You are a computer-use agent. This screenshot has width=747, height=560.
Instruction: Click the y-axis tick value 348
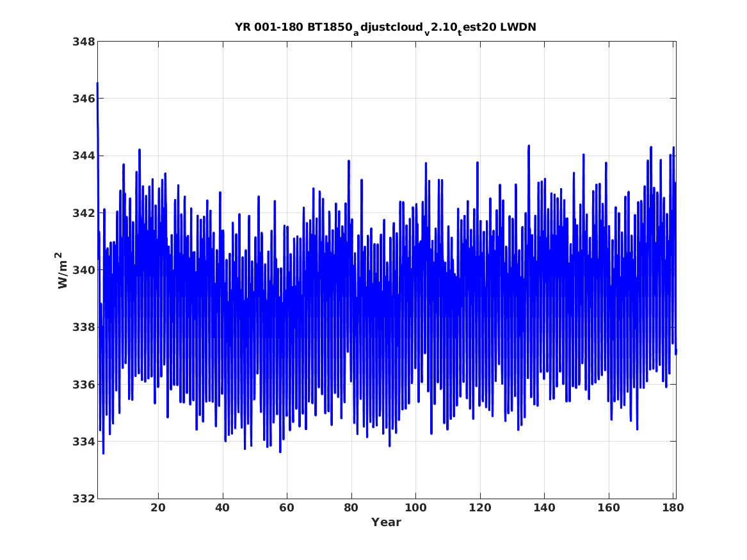click(83, 42)
